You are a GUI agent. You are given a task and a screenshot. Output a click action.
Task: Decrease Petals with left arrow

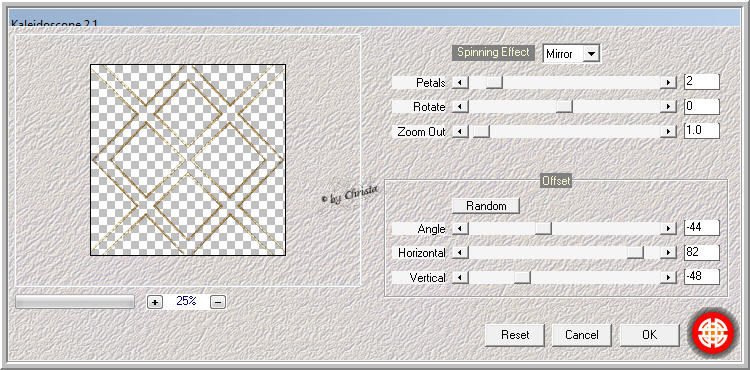click(x=460, y=83)
